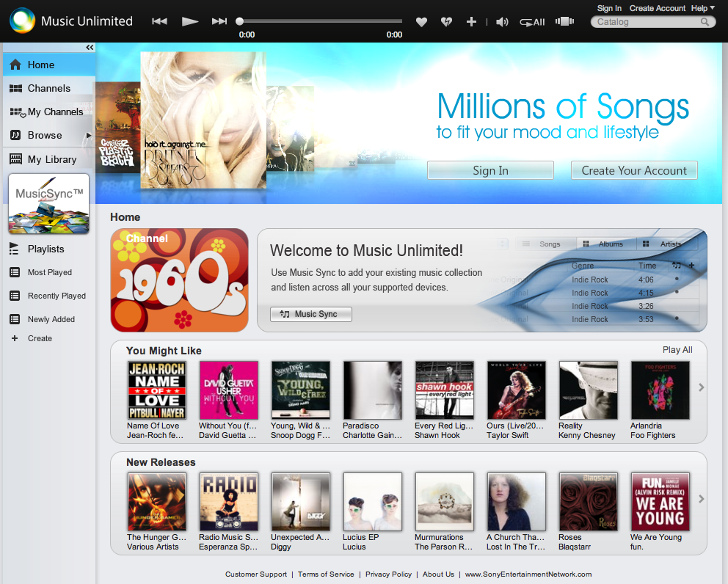Open the Privacy Policy footer link
Viewport: 728px width, 584px height.
389,574
